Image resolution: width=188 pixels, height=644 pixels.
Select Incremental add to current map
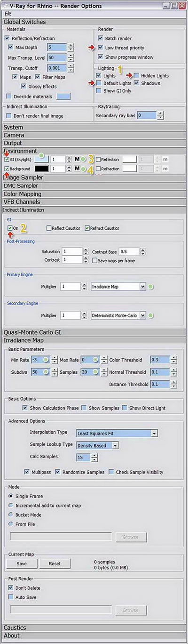[x=11, y=506]
